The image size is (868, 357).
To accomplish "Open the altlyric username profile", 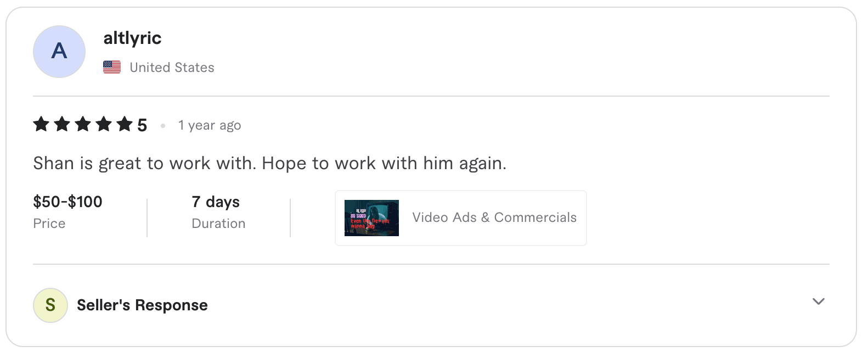I will pos(132,38).
